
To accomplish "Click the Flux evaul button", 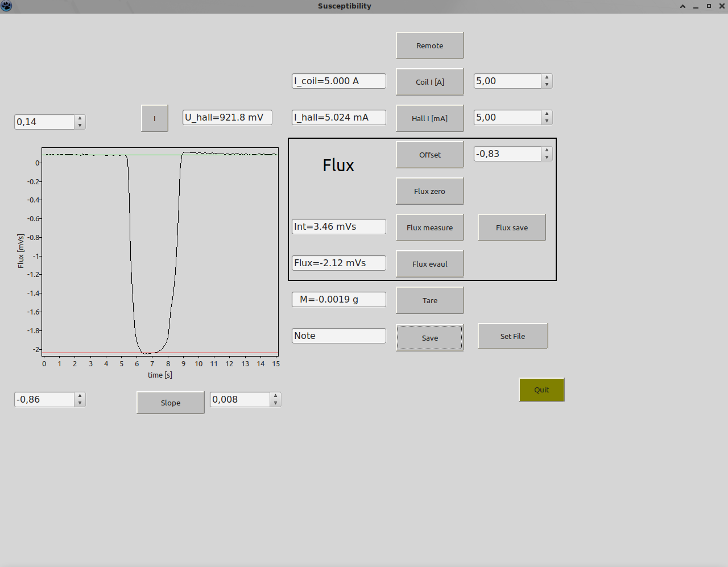I will [x=430, y=264].
